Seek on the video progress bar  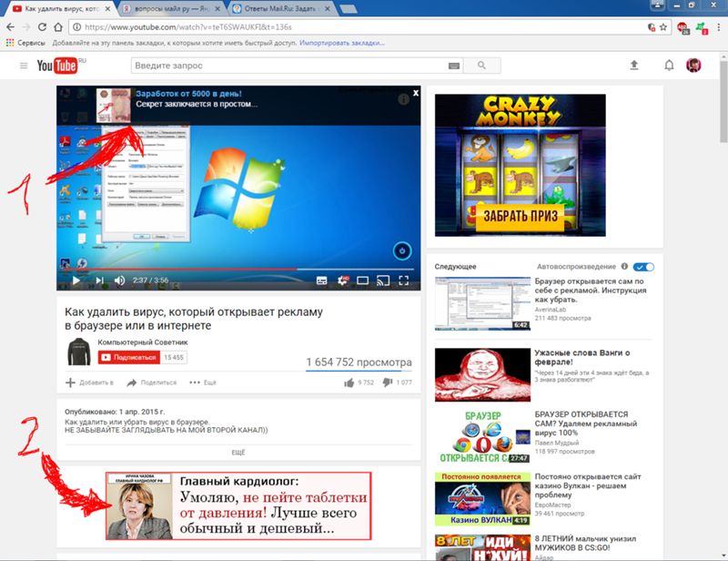click(x=238, y=269)
